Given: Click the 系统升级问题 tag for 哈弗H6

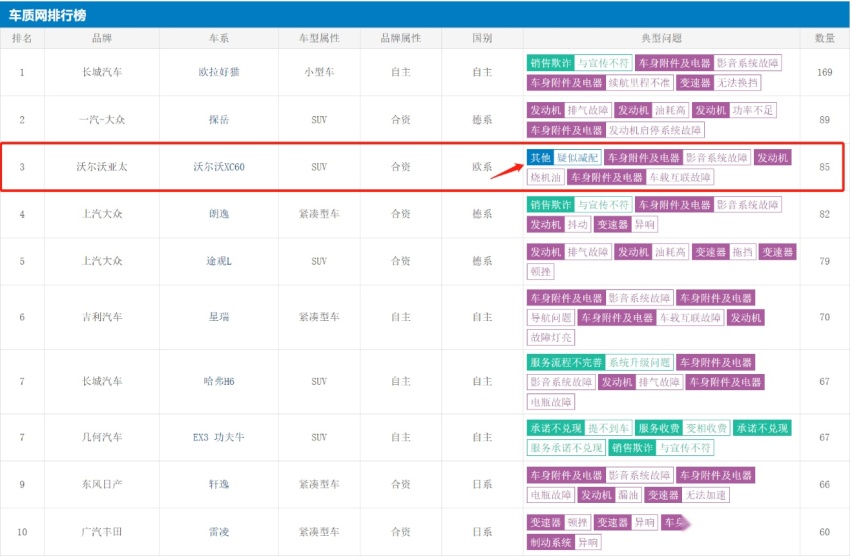Looking at the screenshot, I should click(640, 363).
